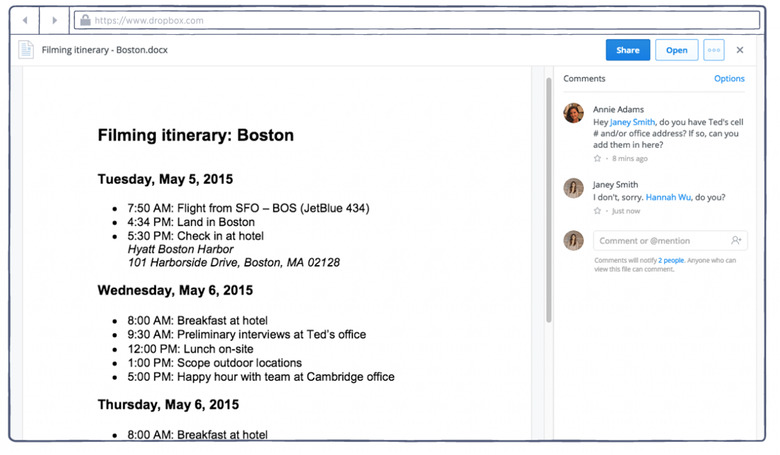Star Janey Smith's comment
The image size is (780, 455).
pos(597,211)
